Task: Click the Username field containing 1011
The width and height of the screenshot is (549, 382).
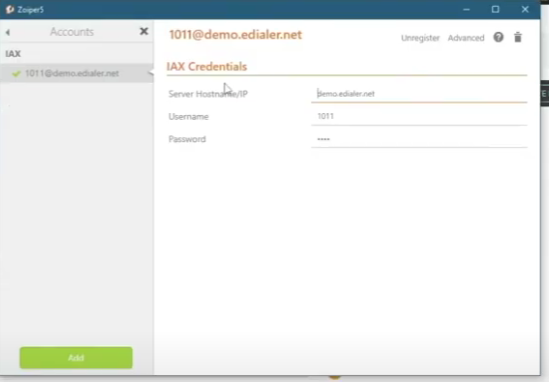Action: tap(419, 116)
